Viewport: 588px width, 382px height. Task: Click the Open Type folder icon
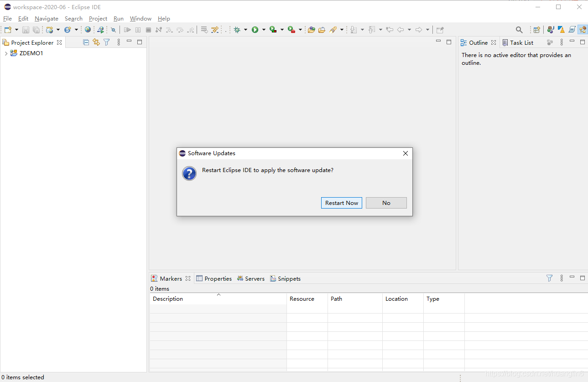coord(312,30)
